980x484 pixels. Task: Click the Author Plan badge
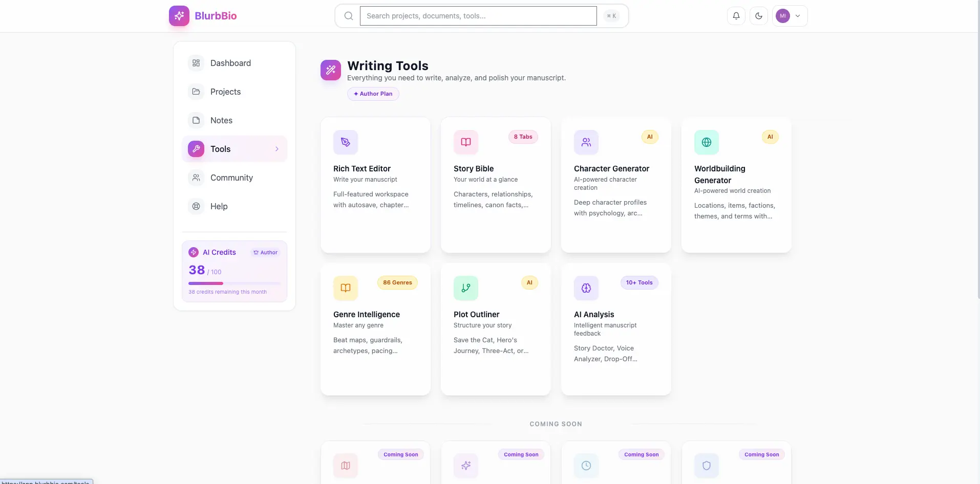(x=373, y=94)
